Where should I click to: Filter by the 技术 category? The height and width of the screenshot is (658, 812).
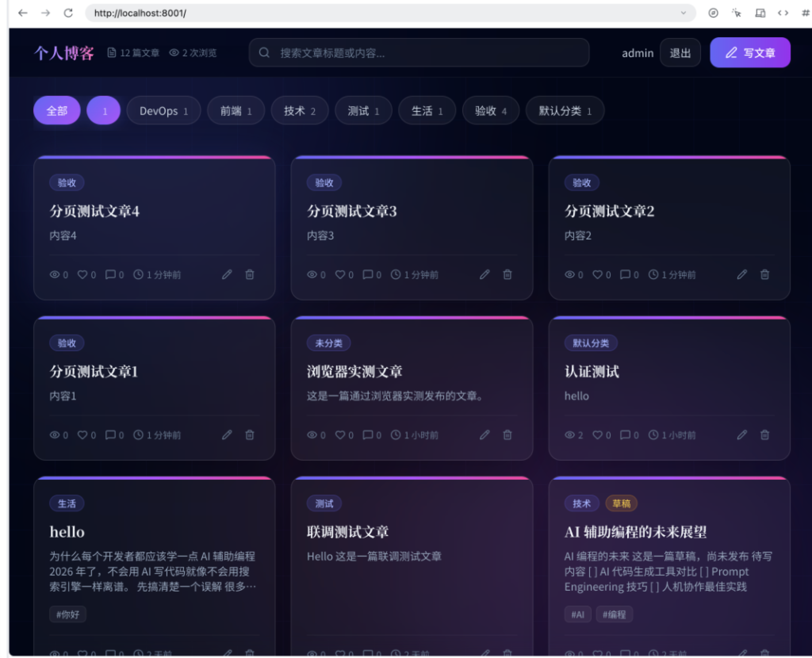[x=300, y=111]
